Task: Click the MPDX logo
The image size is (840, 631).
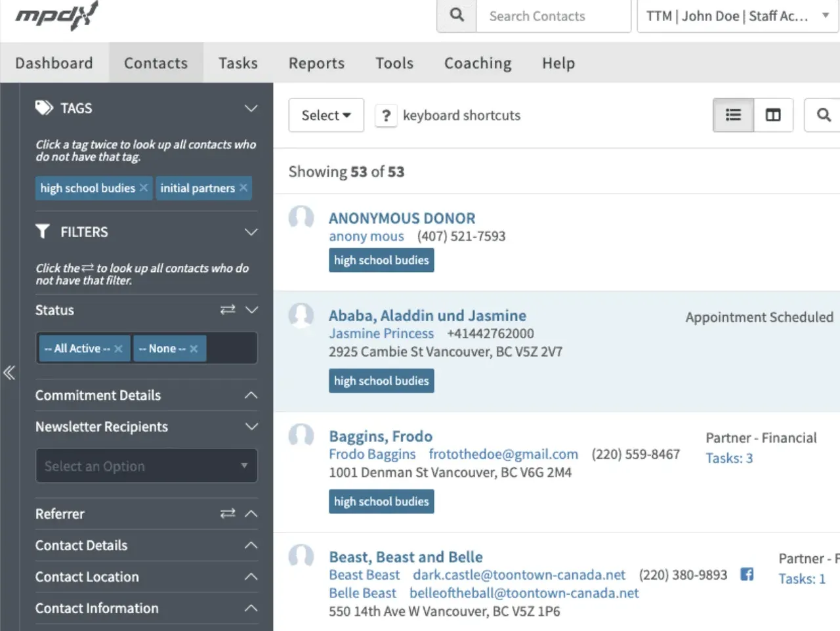Action: click(56, 16)
